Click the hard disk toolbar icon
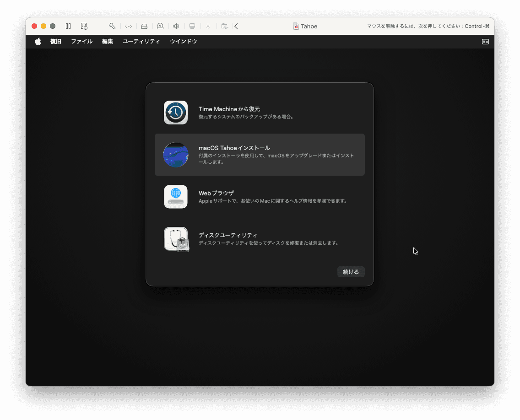Screen dimensions: 520x420 [144, 26]
